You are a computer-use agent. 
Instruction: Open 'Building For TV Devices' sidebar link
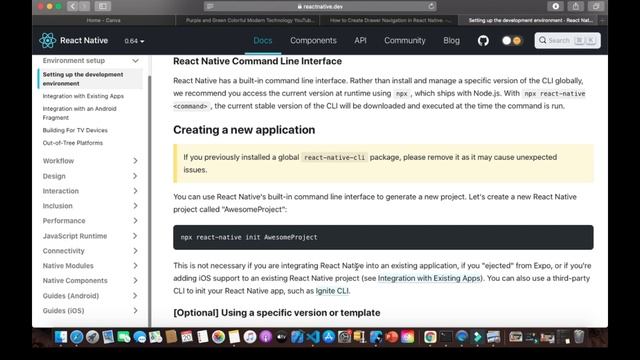click(x=75, y=130)
